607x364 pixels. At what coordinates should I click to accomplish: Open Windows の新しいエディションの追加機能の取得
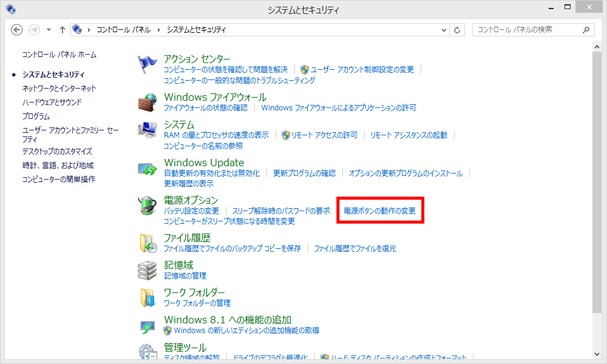tap(246, 331)
